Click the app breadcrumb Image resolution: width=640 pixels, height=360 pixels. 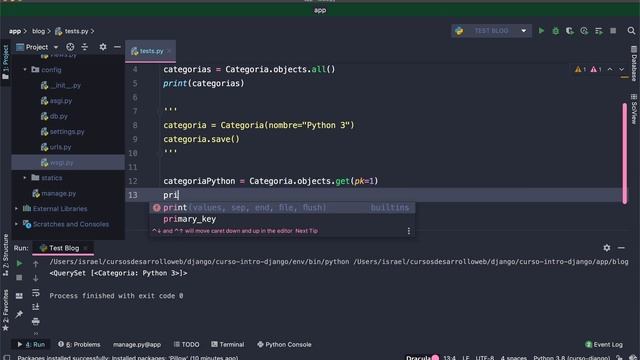[15, 31]
